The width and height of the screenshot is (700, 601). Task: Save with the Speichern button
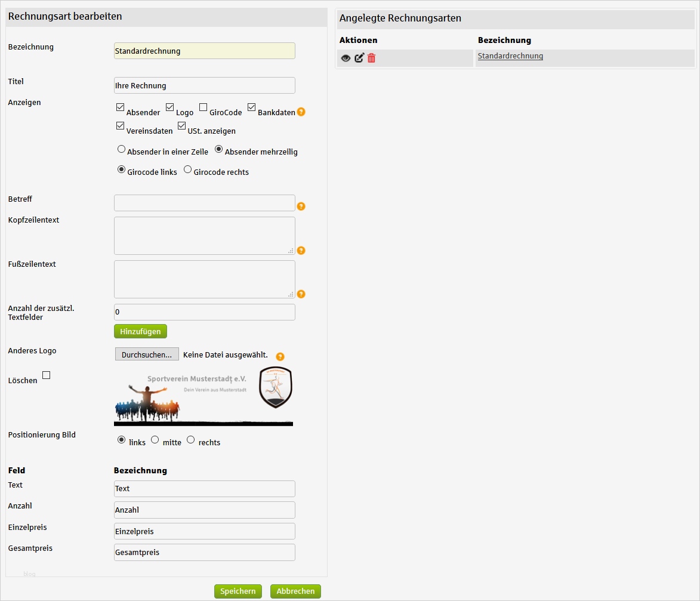click(x=238, y=591)
